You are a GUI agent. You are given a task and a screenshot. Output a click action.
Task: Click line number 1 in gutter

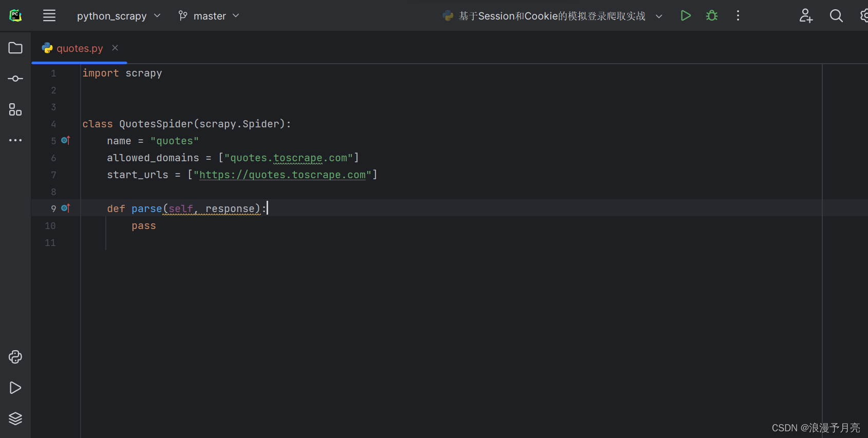click(53, 73)
